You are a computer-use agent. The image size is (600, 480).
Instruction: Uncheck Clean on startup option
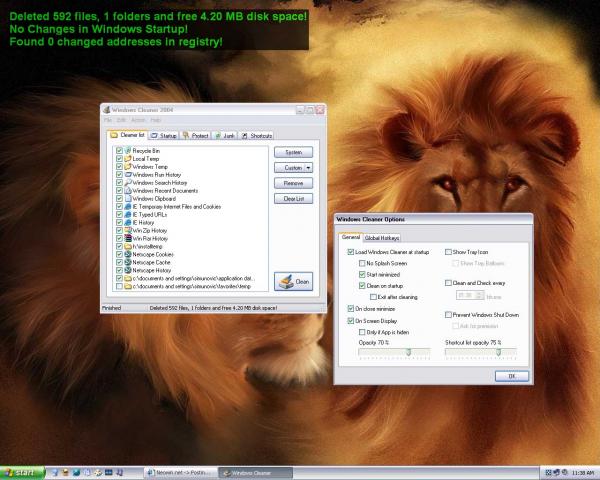[362, 286]
